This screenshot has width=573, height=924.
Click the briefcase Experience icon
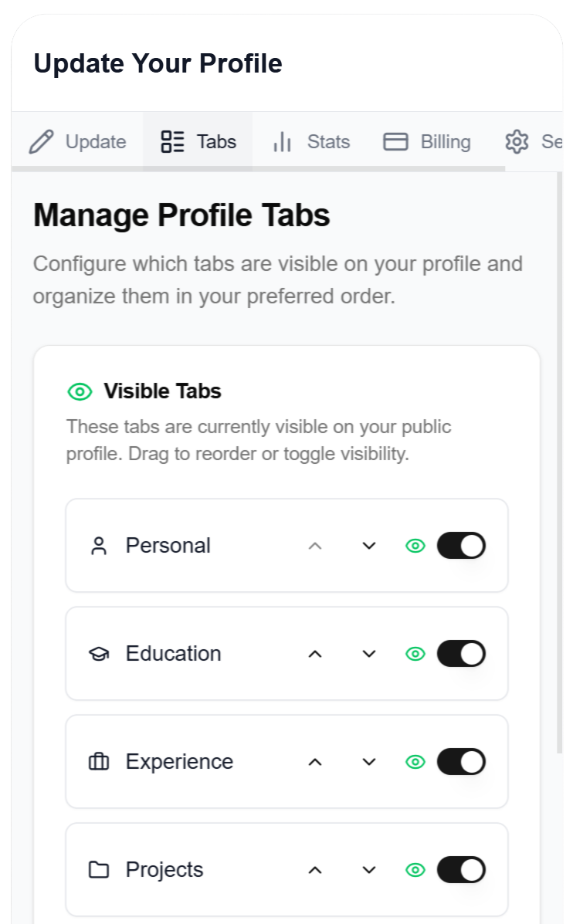pos(99,762)
